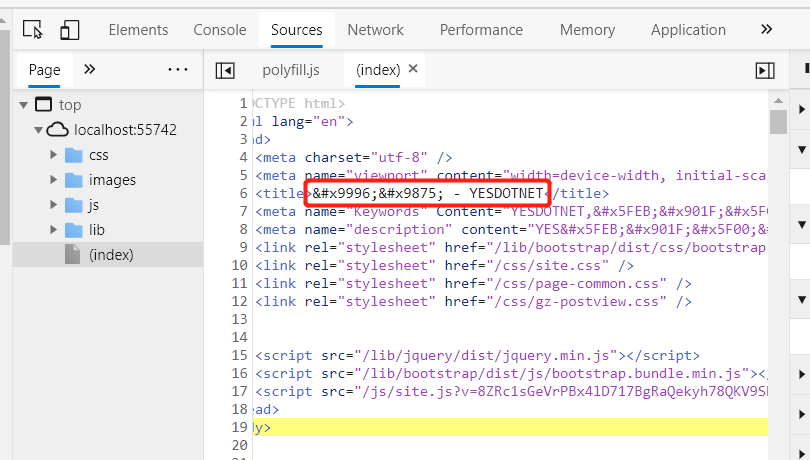Viewport: 810px width, 460px height.
Task: Hide the navigator sidebar icon
Action: (x=225, y=70)
